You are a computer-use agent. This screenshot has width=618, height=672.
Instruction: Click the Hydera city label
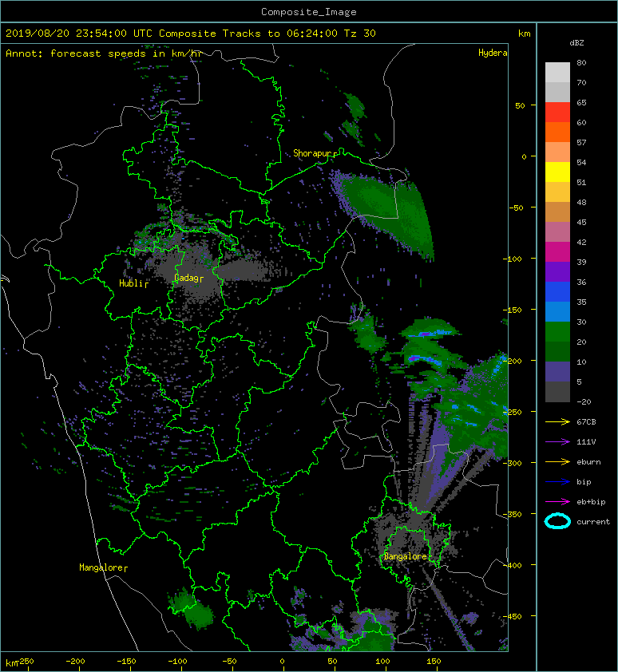coord(493,53)
